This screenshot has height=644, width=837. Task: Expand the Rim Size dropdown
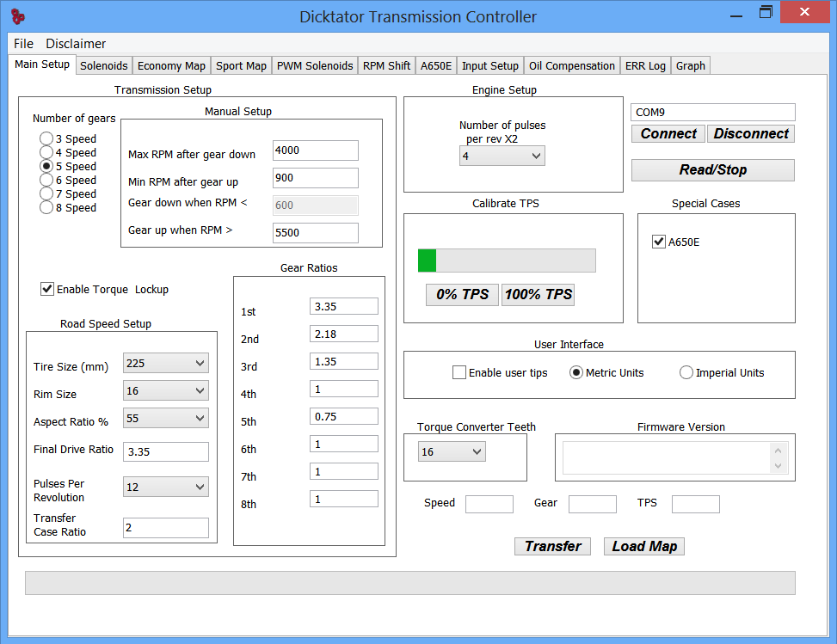pyautogui.click(x=165, y=391)
